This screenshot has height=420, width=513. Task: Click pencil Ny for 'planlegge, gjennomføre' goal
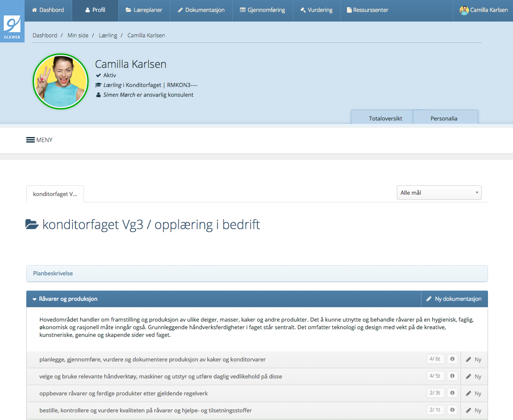coord(473,360)
